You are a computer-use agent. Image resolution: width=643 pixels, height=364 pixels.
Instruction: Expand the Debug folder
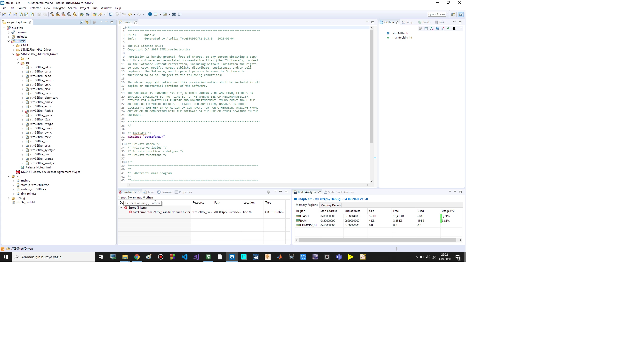click(8, 198)
